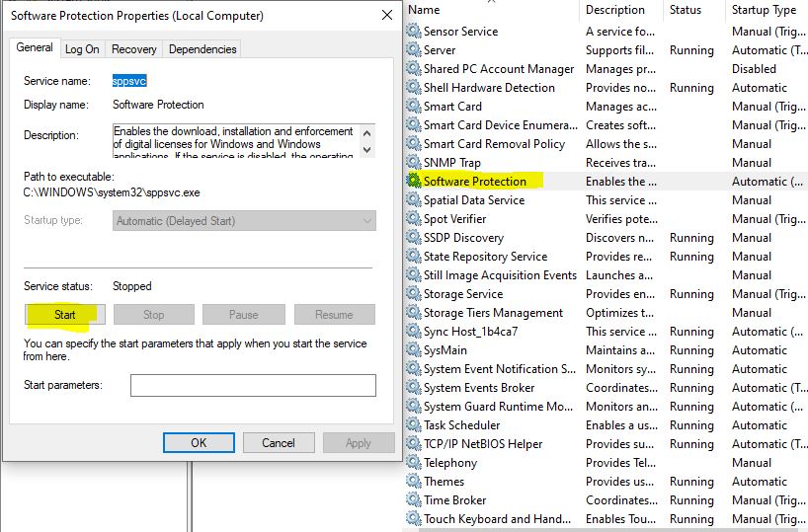Click the SNMP Trap gear icon
Viewport: 808px width, 532px height.
pos(414,162)
